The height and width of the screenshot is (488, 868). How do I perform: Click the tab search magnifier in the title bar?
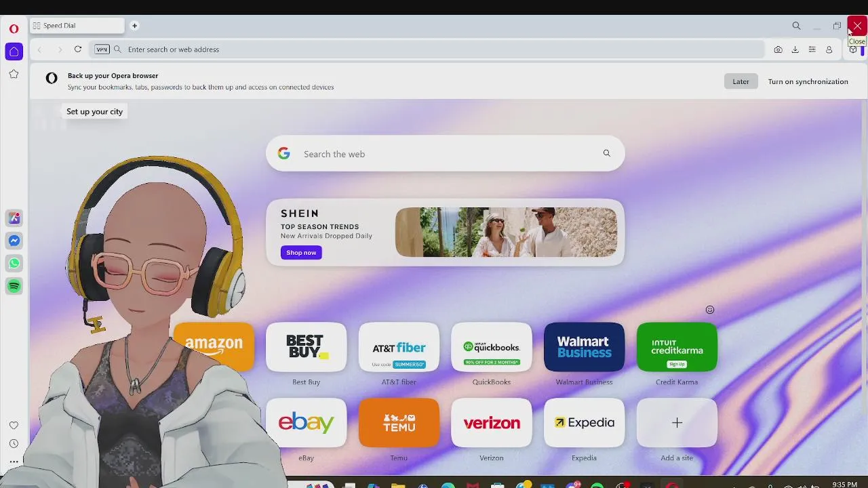pos(796,26)
